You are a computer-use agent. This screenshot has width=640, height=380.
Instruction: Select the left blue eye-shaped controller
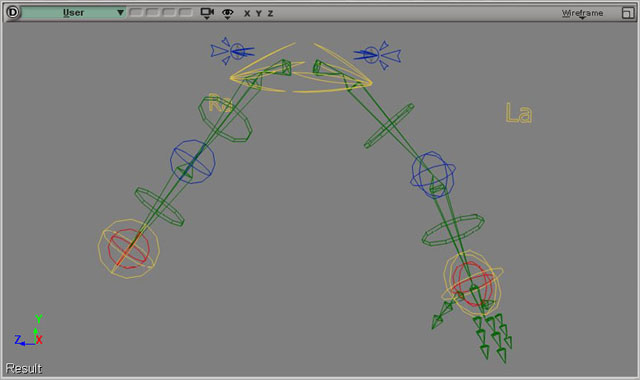[x=232, y=51]
